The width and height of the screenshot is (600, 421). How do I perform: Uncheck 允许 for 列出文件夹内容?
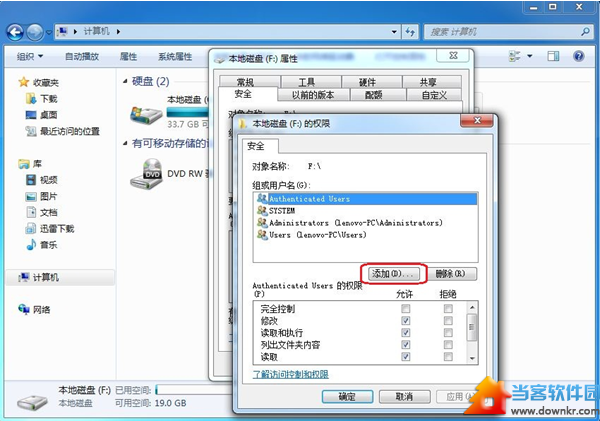click(x=406, y=344)
